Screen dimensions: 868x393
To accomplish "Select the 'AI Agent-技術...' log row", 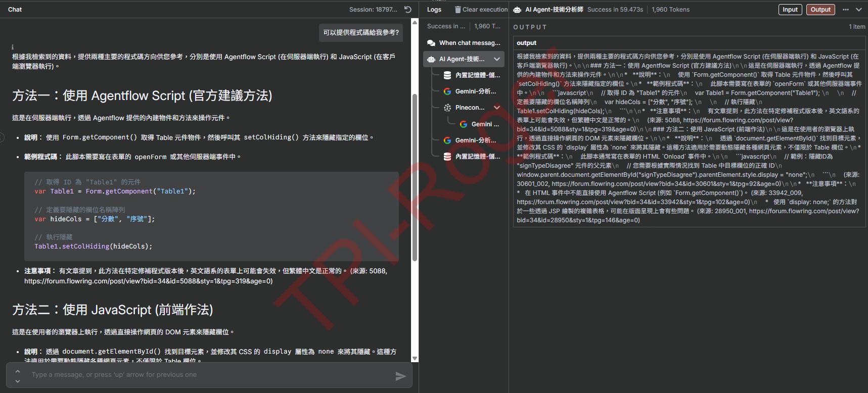I will 464,59.
